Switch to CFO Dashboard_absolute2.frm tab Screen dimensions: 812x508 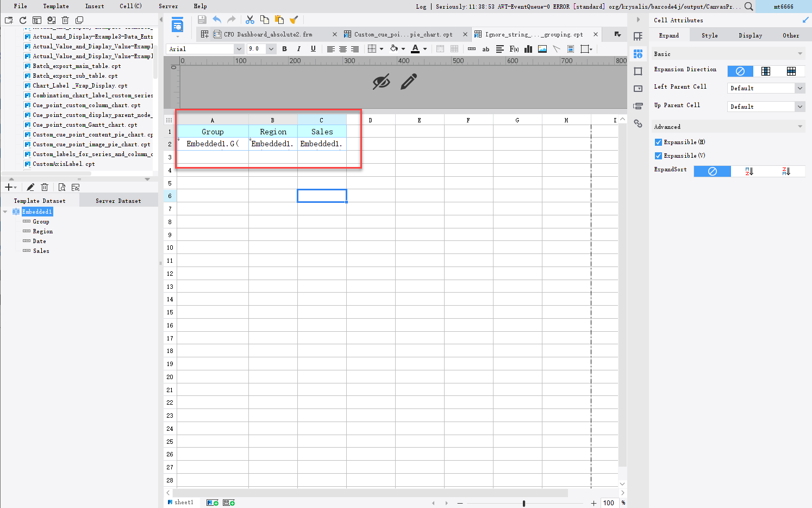(268, 34)
